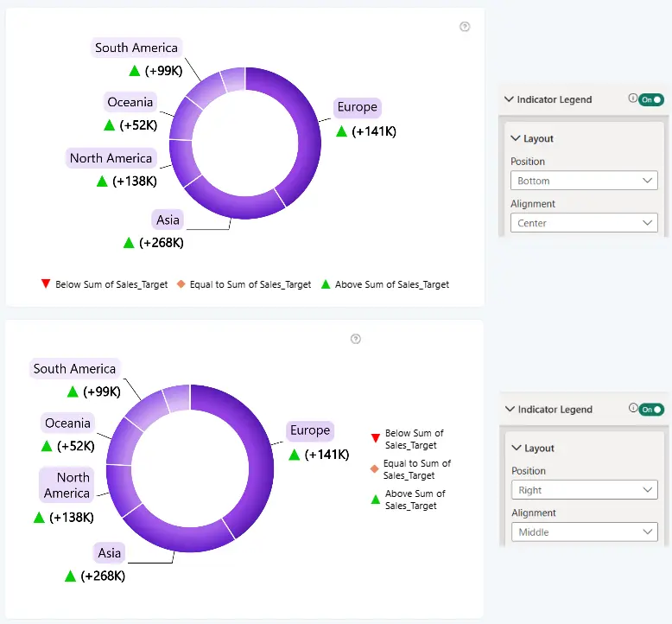This screenshot has width=672, height=624.
Task: Click the North America label in the top chart
Action: tap(111, 158)
